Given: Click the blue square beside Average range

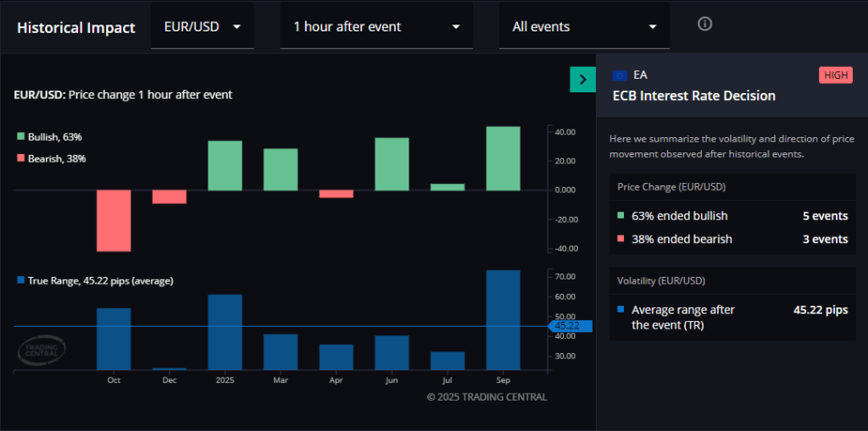Looking at the screenshot, I should pos(621,310).
